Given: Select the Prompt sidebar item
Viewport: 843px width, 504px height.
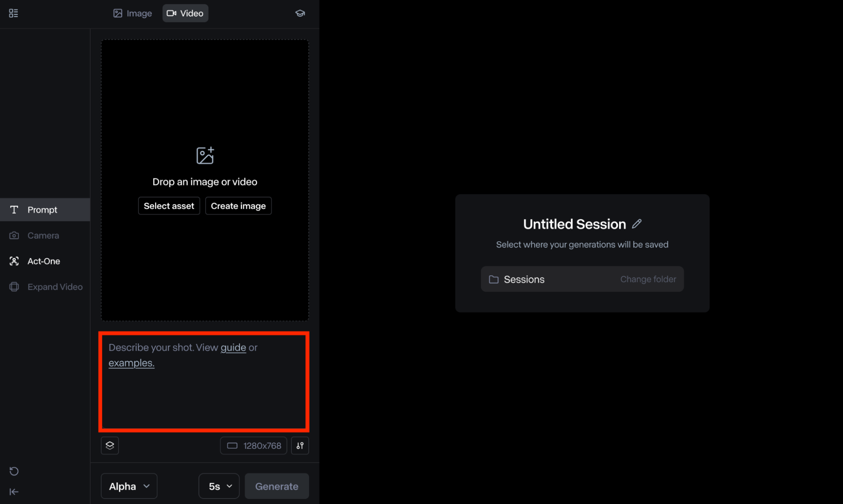Looking at the screenshot, I should pos(45,209).
